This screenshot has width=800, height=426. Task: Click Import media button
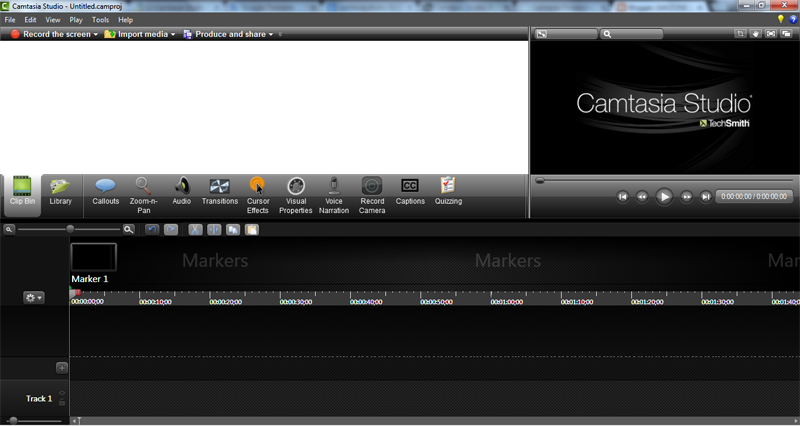(136, 34)
